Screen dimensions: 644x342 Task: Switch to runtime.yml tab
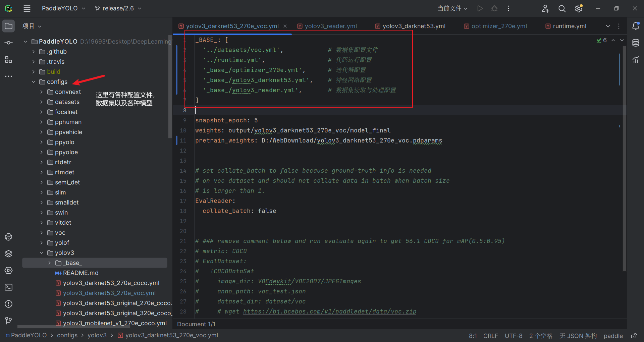(566, 26)
